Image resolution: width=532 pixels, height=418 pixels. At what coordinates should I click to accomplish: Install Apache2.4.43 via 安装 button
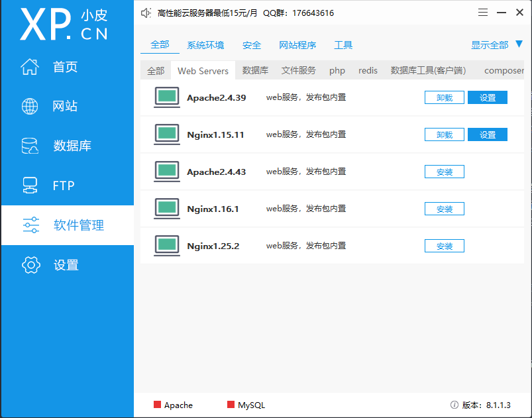[445, 172]
